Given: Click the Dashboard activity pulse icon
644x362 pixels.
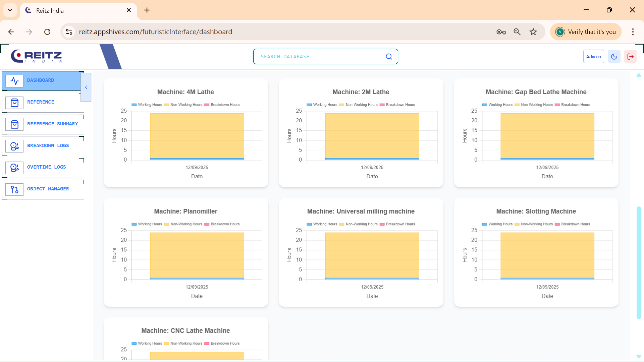Looking at the screenshot, I should coord(14,81).
